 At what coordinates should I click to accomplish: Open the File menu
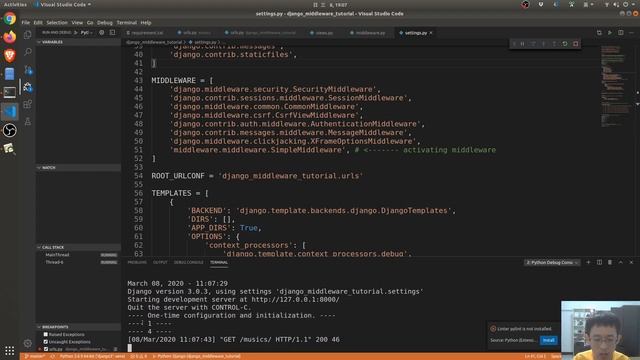26,23
